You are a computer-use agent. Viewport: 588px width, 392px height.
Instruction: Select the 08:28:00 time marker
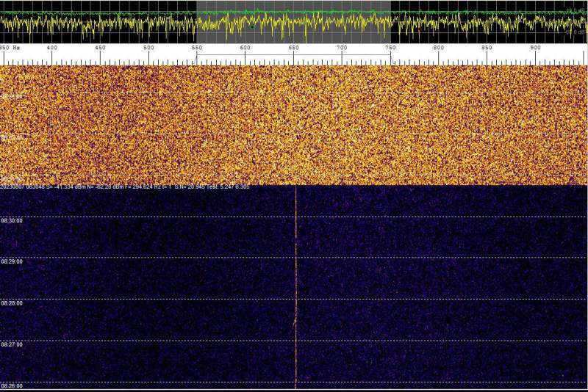pyautogui.click(x=12, y=303)
